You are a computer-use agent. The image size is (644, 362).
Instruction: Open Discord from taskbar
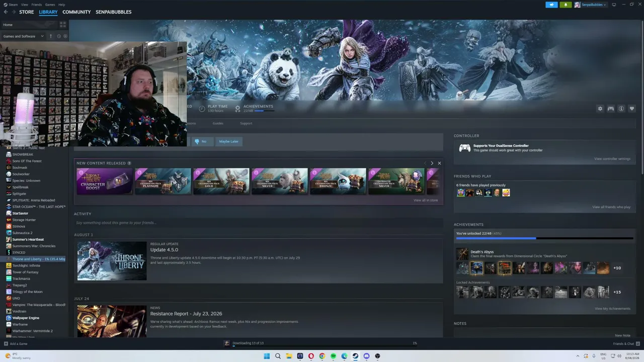tap(366, 356)
